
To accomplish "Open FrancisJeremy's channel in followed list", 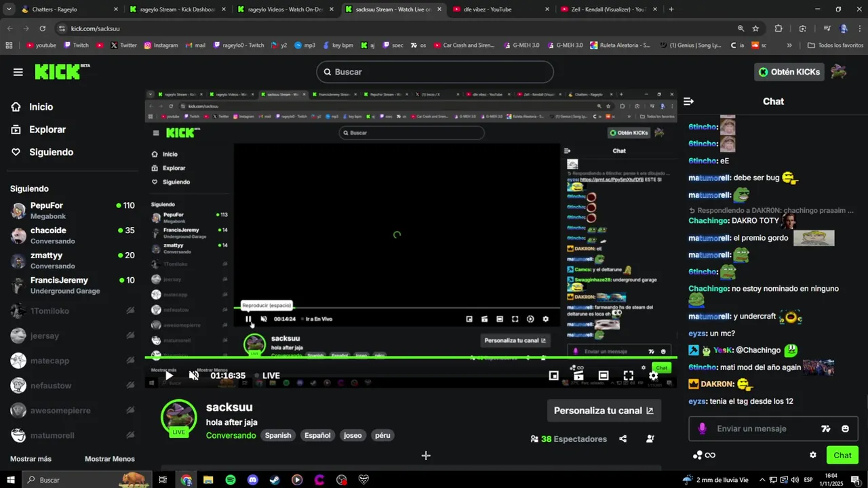I will [x=73, y=285].
